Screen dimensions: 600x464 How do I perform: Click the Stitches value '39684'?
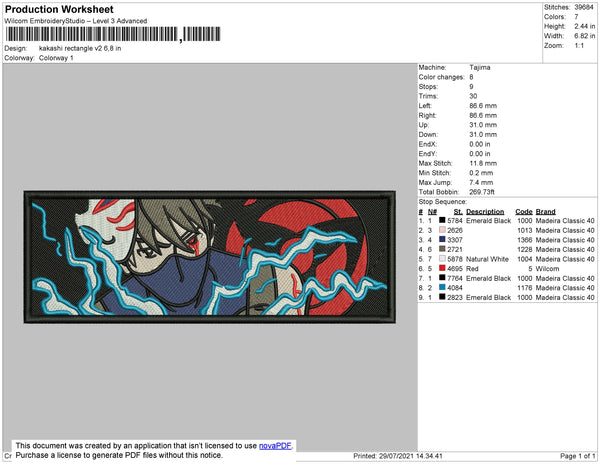pyautogui.click(x=584, y=7)
